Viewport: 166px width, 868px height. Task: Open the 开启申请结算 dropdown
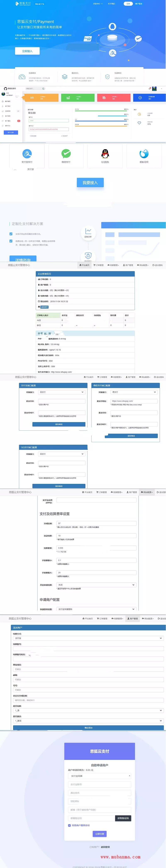[96, 585]
